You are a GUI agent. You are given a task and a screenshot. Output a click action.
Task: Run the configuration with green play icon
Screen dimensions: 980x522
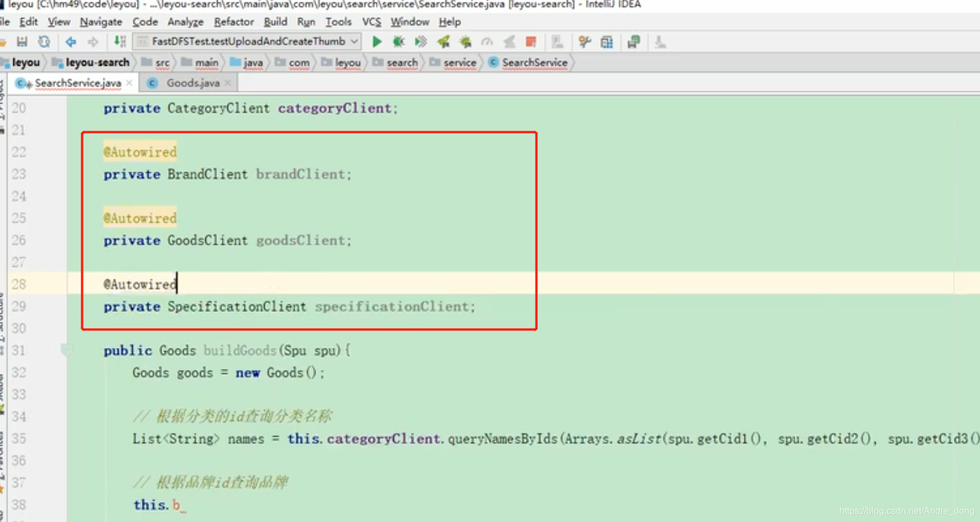[377, 42]
